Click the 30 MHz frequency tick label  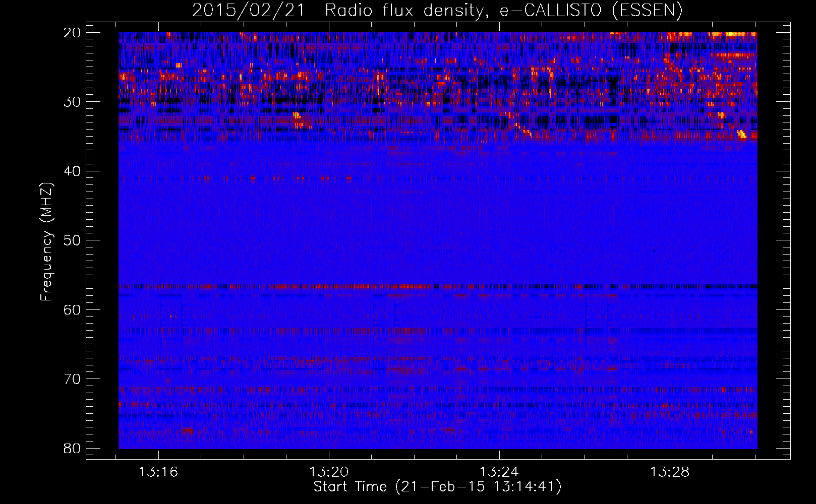(x=72, y=102)
